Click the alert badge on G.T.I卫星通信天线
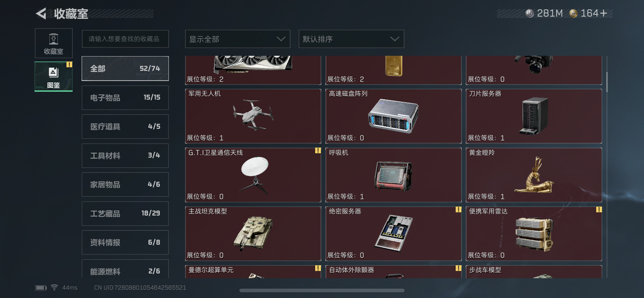 (x=318, y=150)
